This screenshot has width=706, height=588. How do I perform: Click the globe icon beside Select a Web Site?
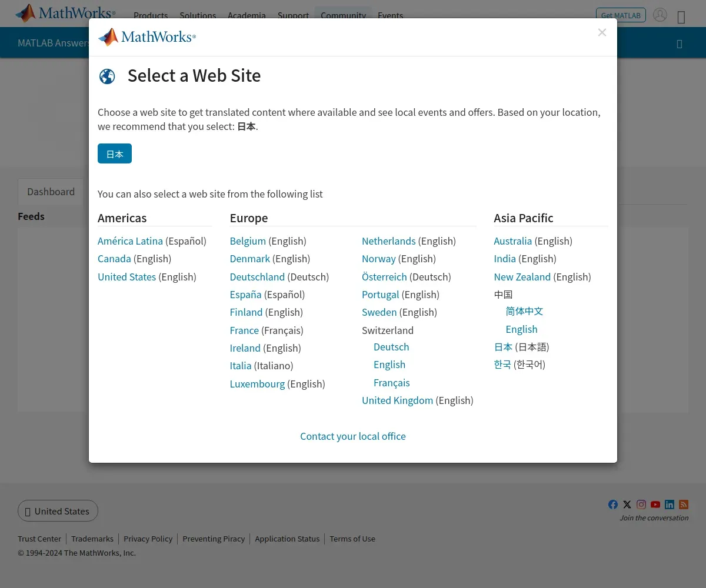pyautogui.click(x=107, y=76)
